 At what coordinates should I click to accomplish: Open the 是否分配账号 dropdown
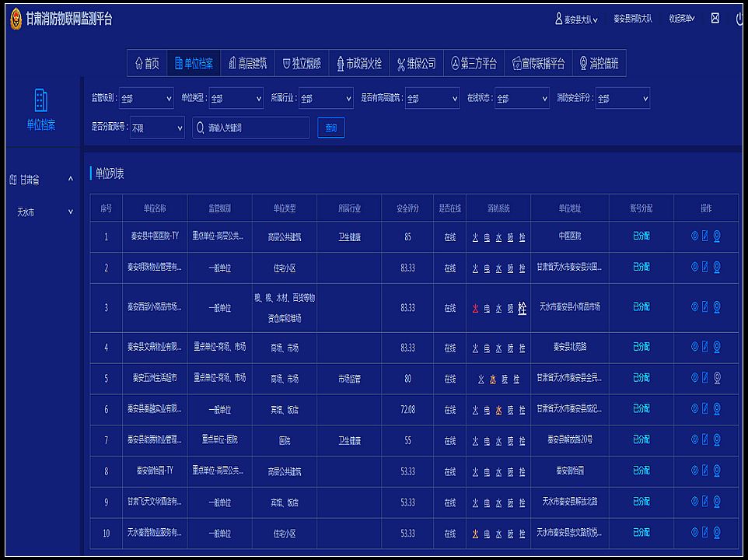(157, 128)
